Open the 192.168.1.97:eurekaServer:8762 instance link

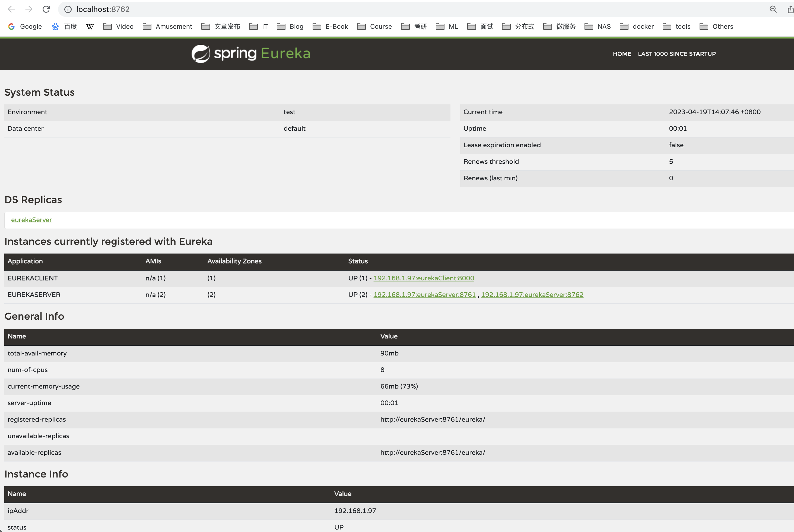(x=532, y=295)
